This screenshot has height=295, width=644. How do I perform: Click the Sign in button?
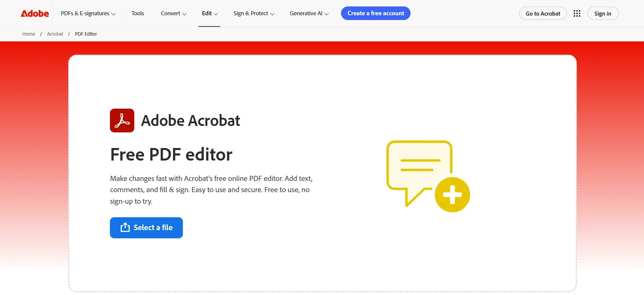[603, 14]
